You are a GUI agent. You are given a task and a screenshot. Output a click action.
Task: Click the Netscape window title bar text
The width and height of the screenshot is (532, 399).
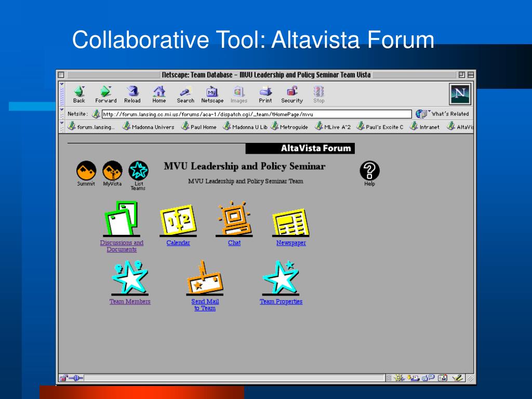coord(266,75)
